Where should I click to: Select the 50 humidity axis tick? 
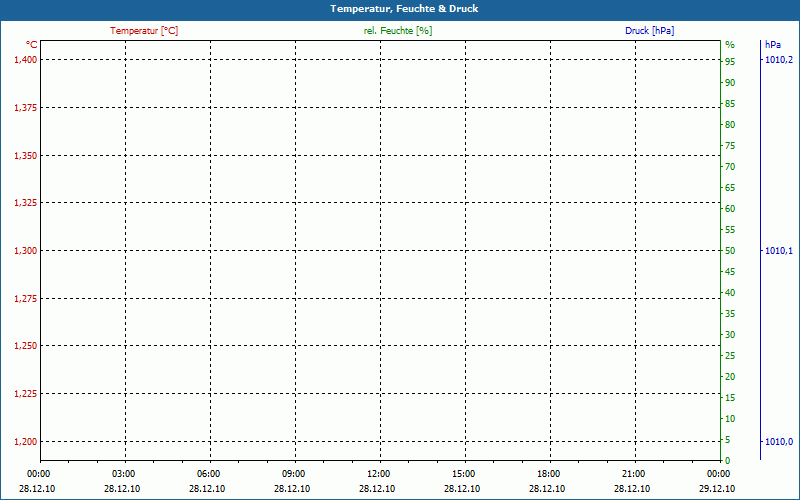coord(730,251)
